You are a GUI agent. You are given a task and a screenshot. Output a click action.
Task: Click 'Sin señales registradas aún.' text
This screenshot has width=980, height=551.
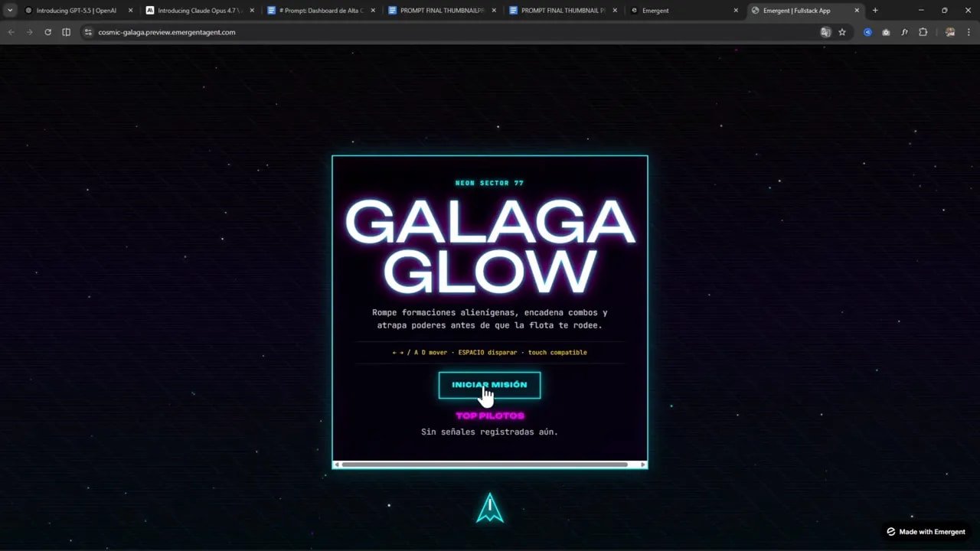point(490,432)
